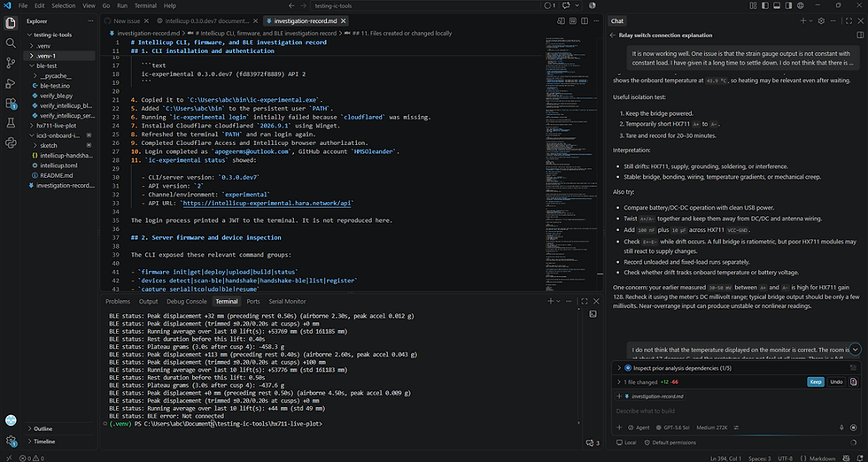Open the editor split-right icon
The image size is (868, 462).
(585, 21)
